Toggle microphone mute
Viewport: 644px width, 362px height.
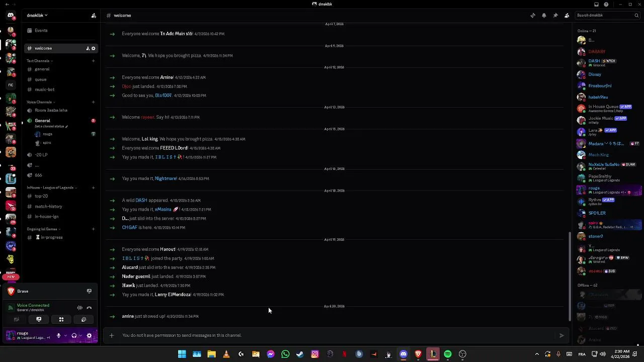[58, 335]
